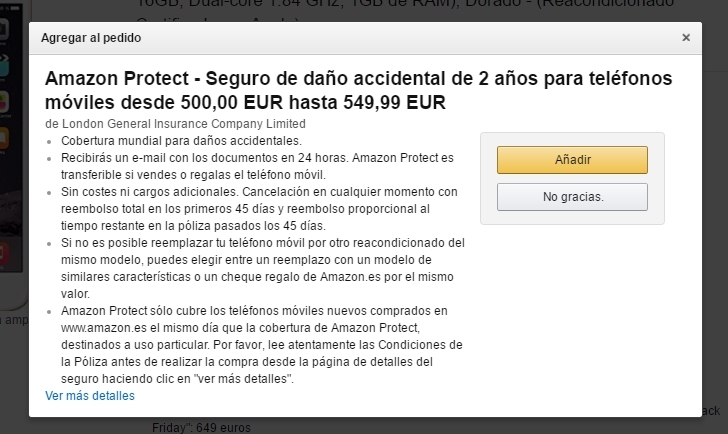Screen dimensions: 728x434
Task: Click the first bullet dot marker
Action: pos(51,142)
